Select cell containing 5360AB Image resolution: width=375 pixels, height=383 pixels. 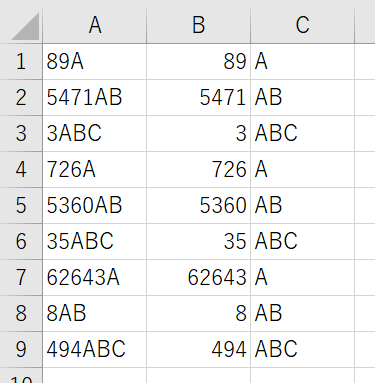click(95, 205)
